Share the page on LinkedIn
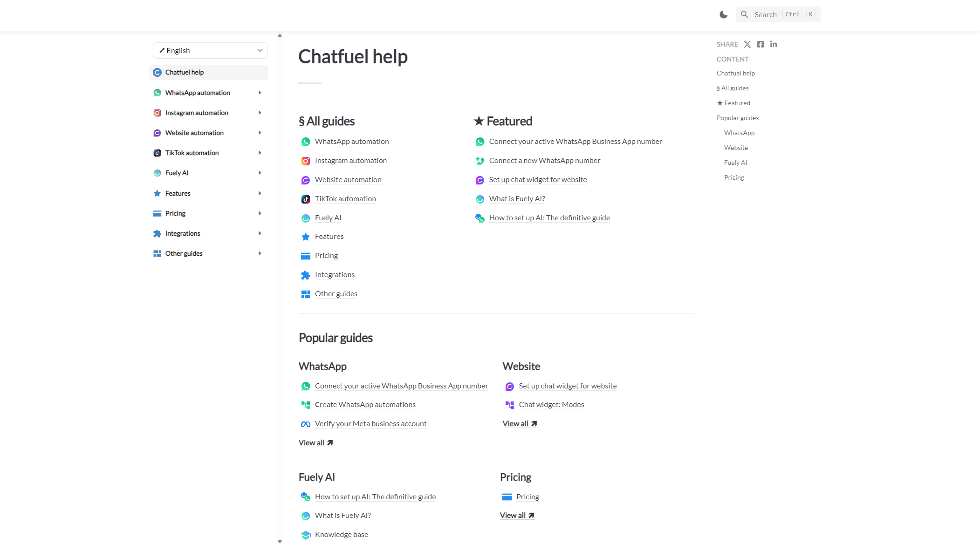Screen dimensions: 980x544 coord(774,44)
